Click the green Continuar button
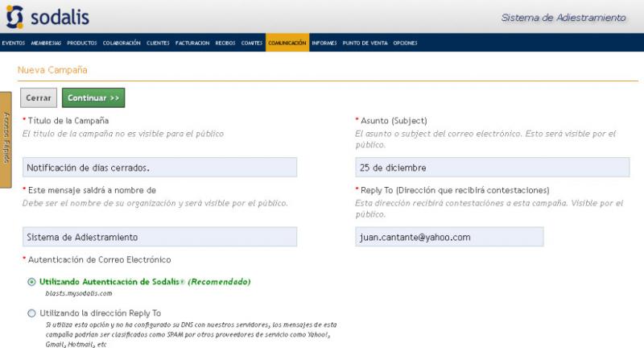Screen dimensions: 644x348 tap(93, 97)
